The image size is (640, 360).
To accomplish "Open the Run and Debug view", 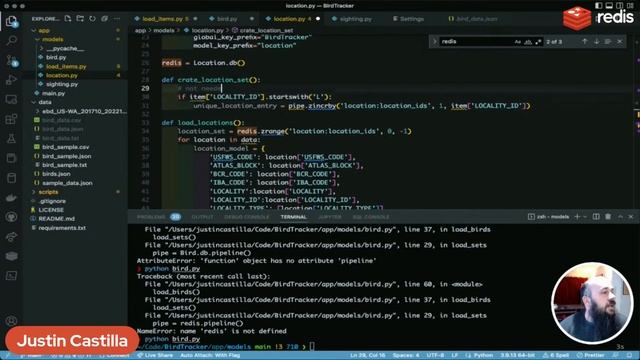I will coord(11,80).
